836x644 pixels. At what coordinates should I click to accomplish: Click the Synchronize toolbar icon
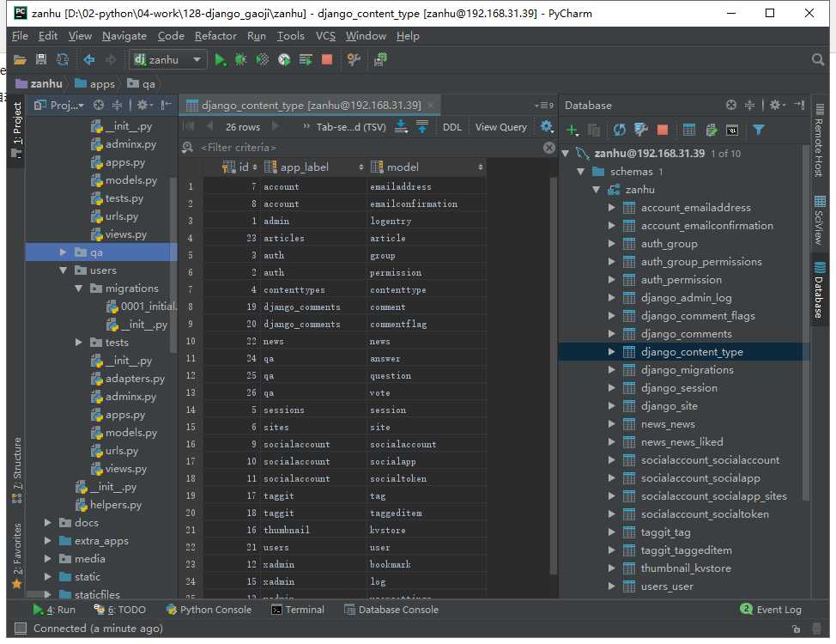pyautogui.click(x=63, y=60)
